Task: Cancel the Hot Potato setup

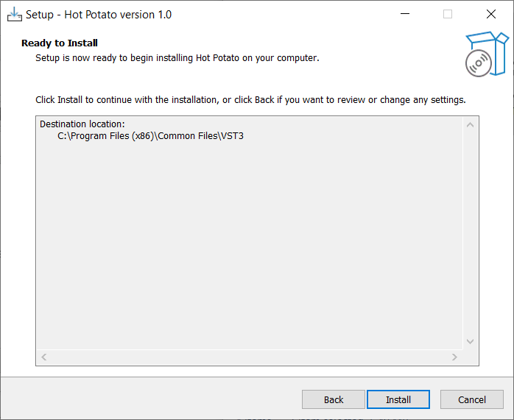Action: (x=472, y=399)
